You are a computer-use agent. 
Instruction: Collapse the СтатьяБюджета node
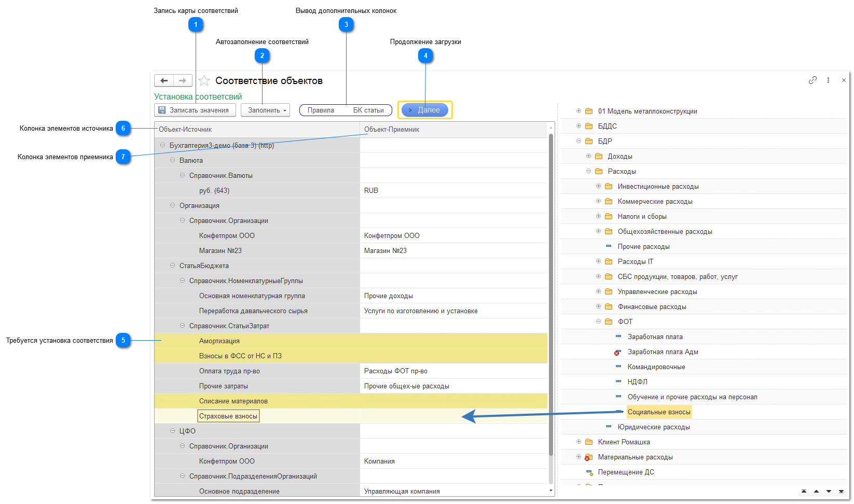[x=173, y=265]
